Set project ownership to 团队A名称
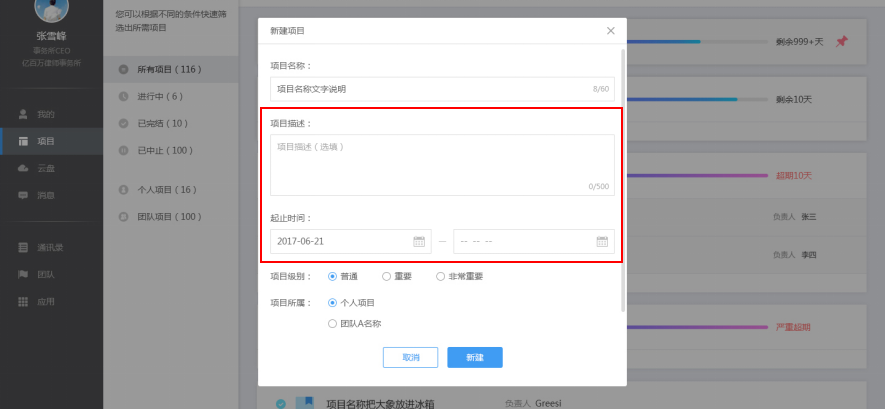The width and height of the screenshot is (885, 410). coord(333,323)
